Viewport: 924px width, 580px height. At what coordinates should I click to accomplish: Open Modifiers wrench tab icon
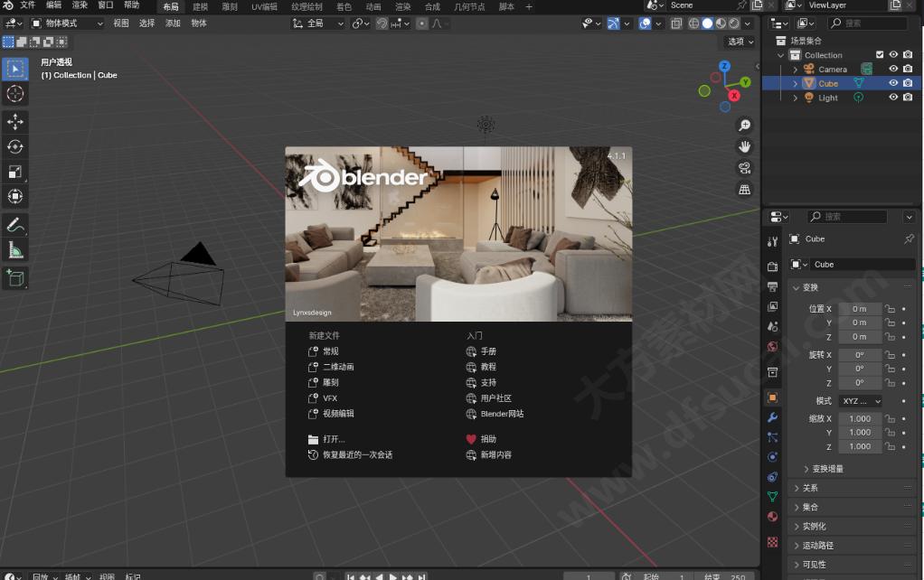pos(772,417)
